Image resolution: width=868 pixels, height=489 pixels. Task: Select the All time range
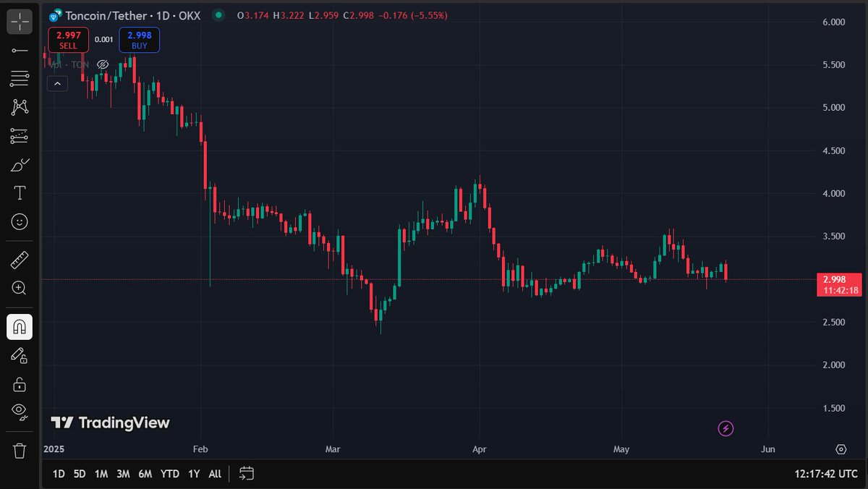215,474
